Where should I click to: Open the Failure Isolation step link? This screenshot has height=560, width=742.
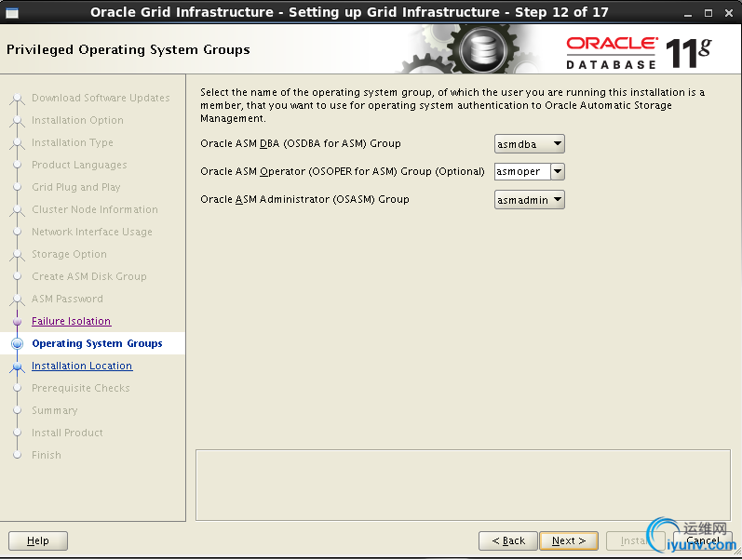tap(71, 321)
